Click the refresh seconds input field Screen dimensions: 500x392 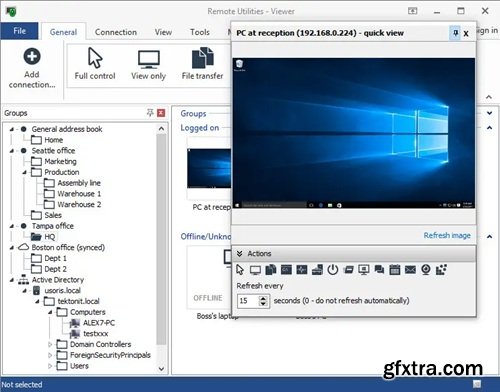coord(248,301)
